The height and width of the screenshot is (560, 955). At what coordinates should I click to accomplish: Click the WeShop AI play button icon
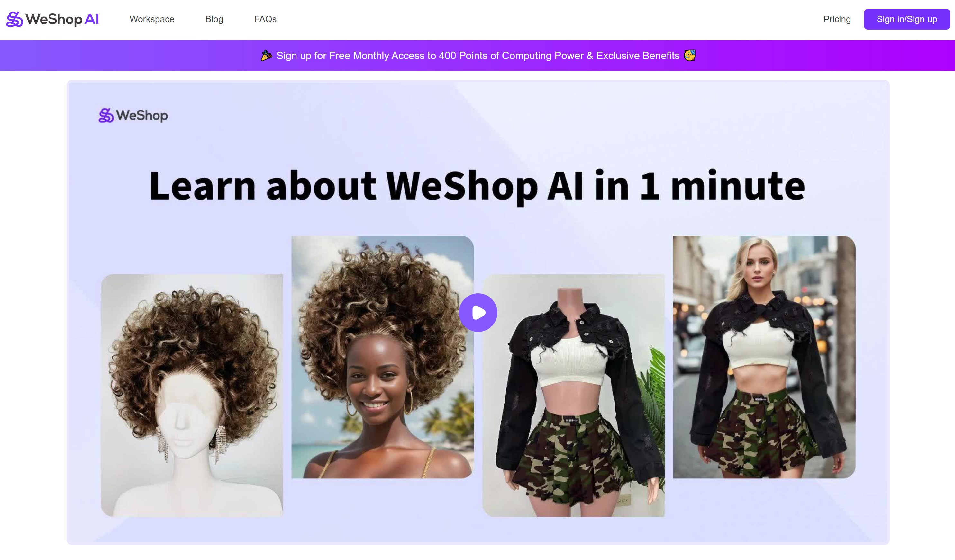[x=478, y=312]
